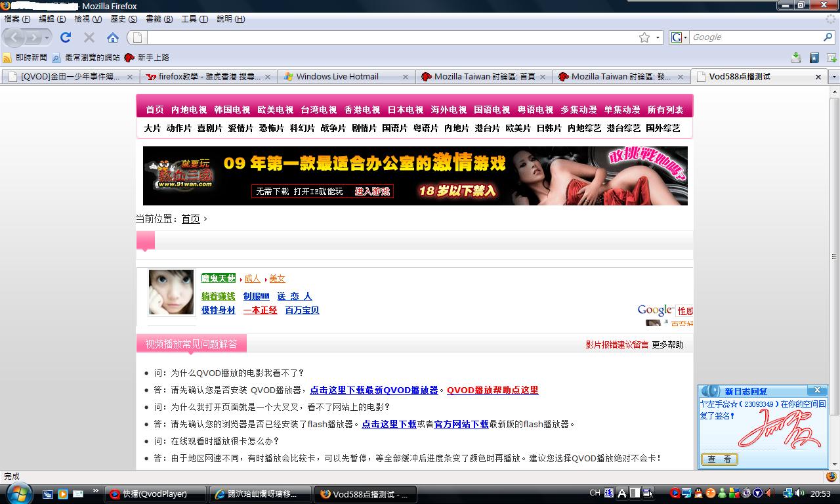The height and width of the screenshot is (504, 840).
Task: Open the 編輯 menu
Action: tap(52, 19)
